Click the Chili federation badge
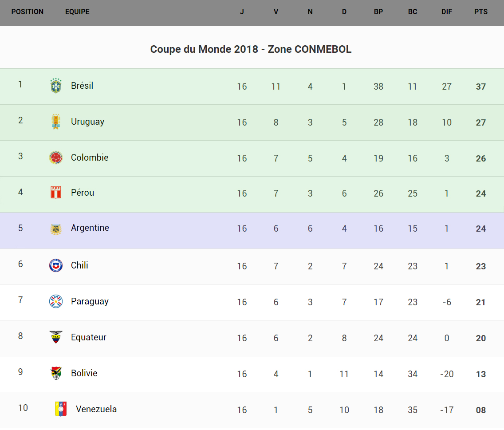This screenshot has width=504, height=430. 56,265
